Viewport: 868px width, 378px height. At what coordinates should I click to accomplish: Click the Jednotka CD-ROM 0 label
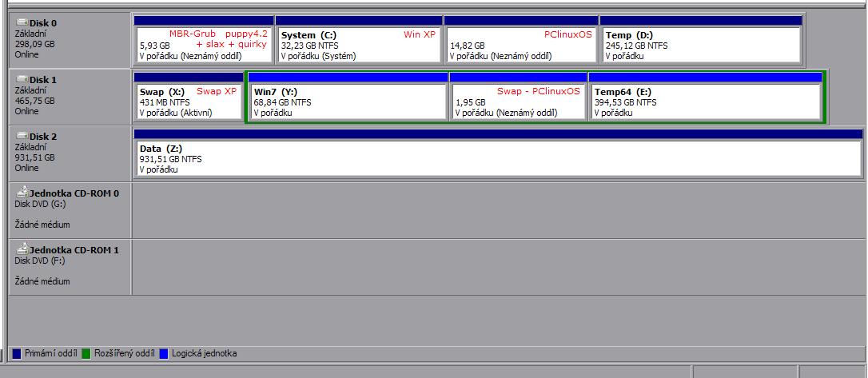74,193
